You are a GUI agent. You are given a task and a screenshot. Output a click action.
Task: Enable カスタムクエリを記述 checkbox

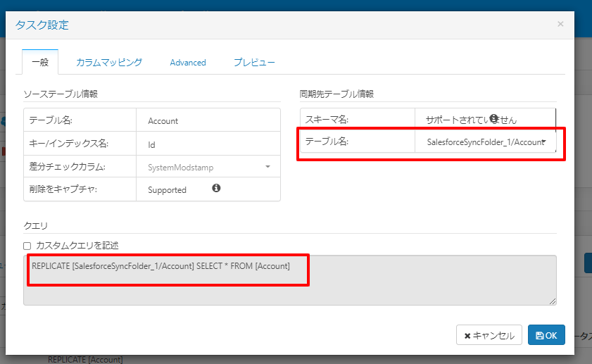[x=27, y=246]
